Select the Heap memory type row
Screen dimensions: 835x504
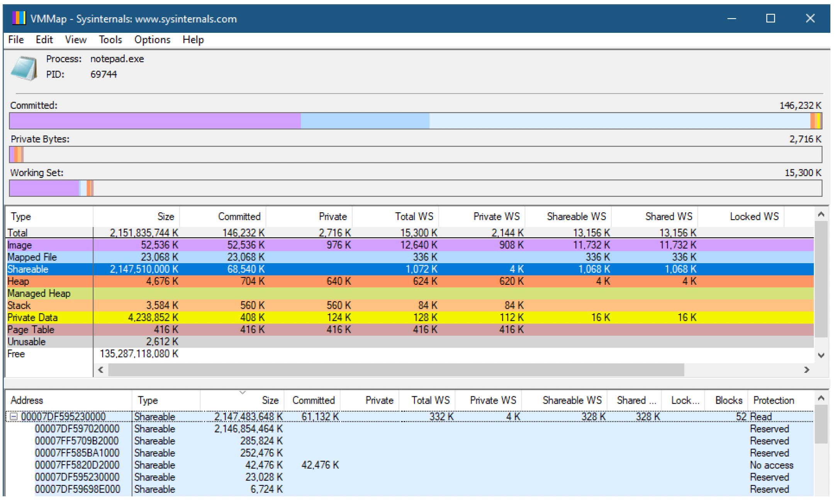point(410,281)
